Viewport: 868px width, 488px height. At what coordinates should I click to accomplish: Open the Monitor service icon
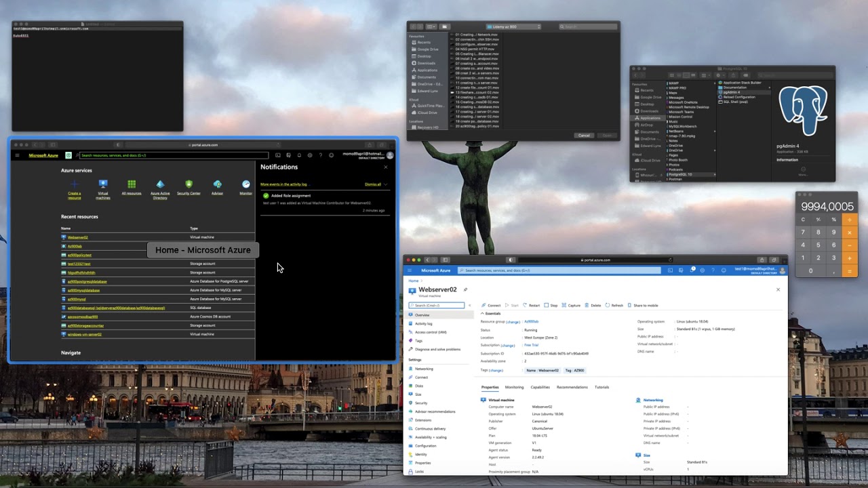click(246, 184)
